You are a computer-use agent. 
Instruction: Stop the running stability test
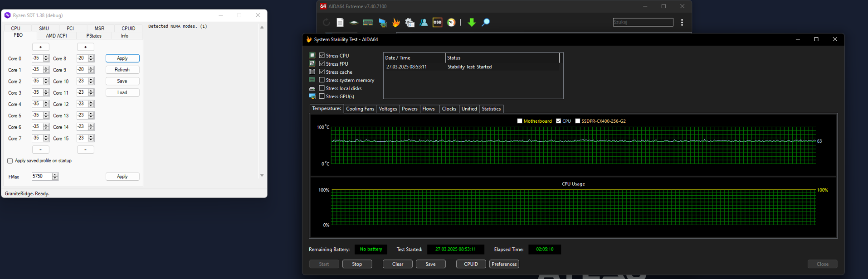pyautogui.click(x=357, y=264)
